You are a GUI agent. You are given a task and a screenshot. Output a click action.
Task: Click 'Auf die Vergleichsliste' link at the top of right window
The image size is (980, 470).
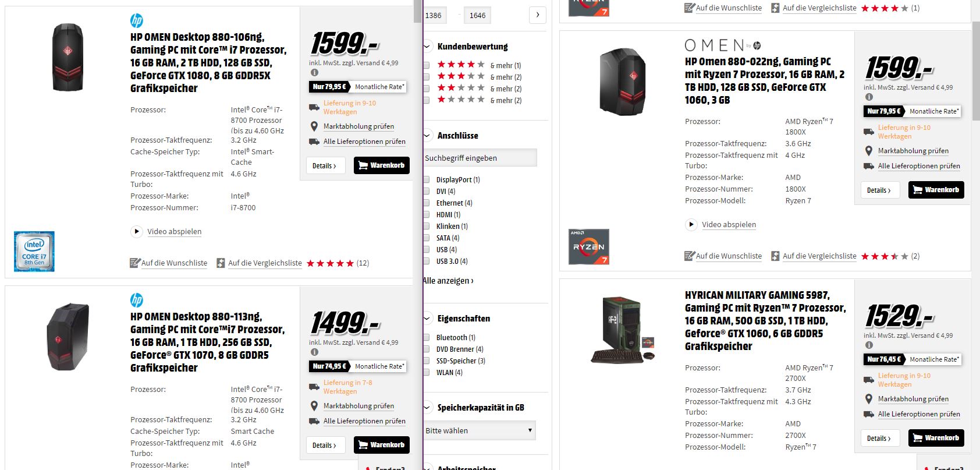[x=819, y=8]
